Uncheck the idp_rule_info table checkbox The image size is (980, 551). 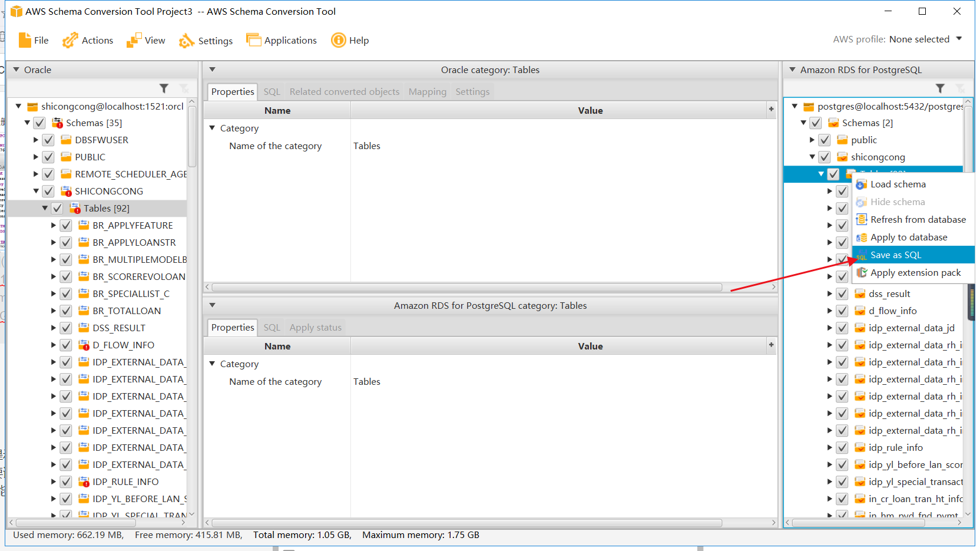coord(842,448)
